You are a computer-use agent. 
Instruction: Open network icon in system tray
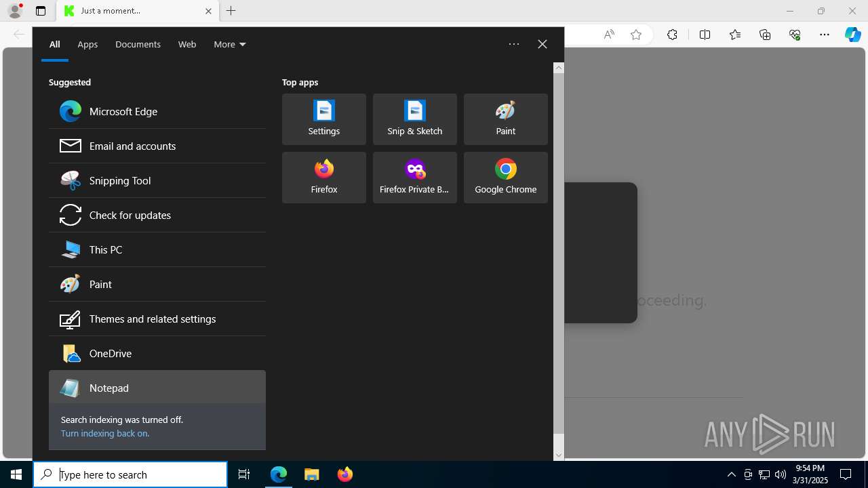click(x=764, y=474)
